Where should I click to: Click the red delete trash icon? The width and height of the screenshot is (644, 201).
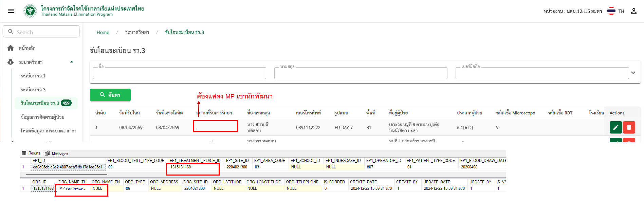click(x=629, y=127)
